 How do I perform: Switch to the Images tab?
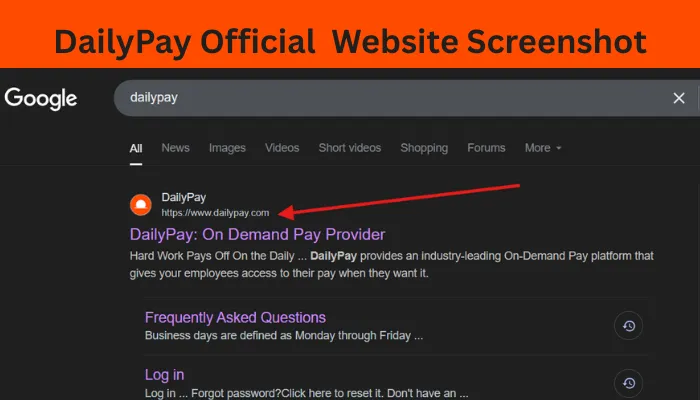click(227, 148)
